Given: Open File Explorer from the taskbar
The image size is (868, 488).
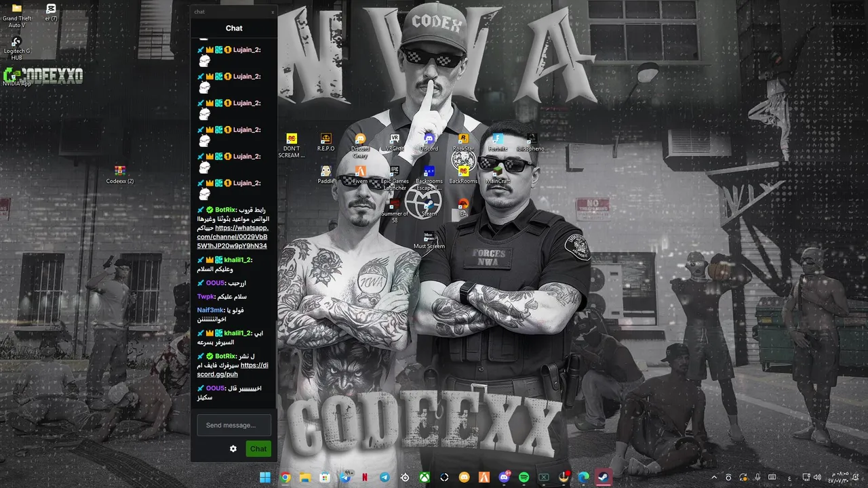Looking at the screenshot, I should pyautogui.click(x=305, y=477).
